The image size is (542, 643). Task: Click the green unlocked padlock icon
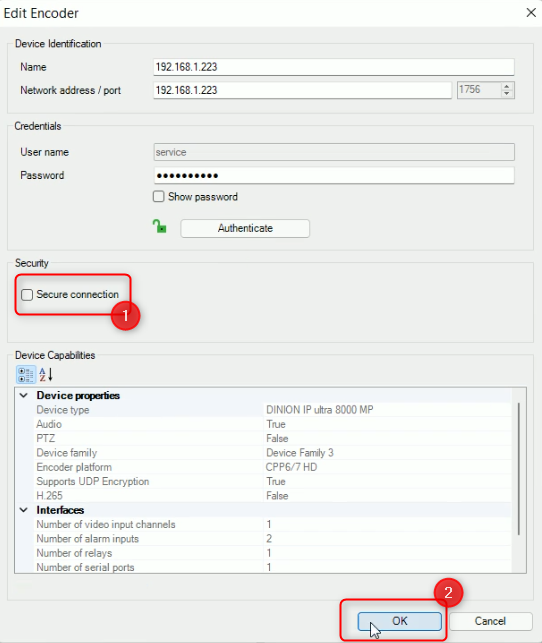(x=159, y=226)
